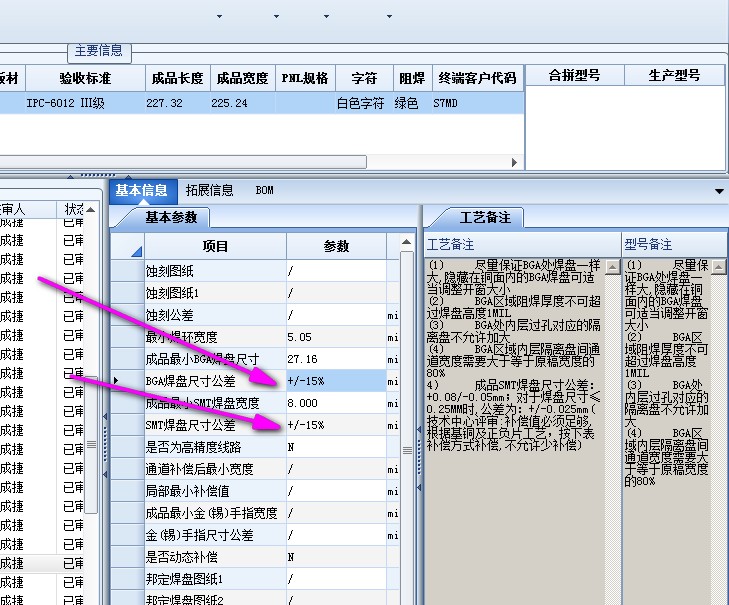The width and height of the screenshot is (729, 605).
Task: Open tab list dropdown arrow beside BOM
Action: pyautogui.click(x=719, y=192)
